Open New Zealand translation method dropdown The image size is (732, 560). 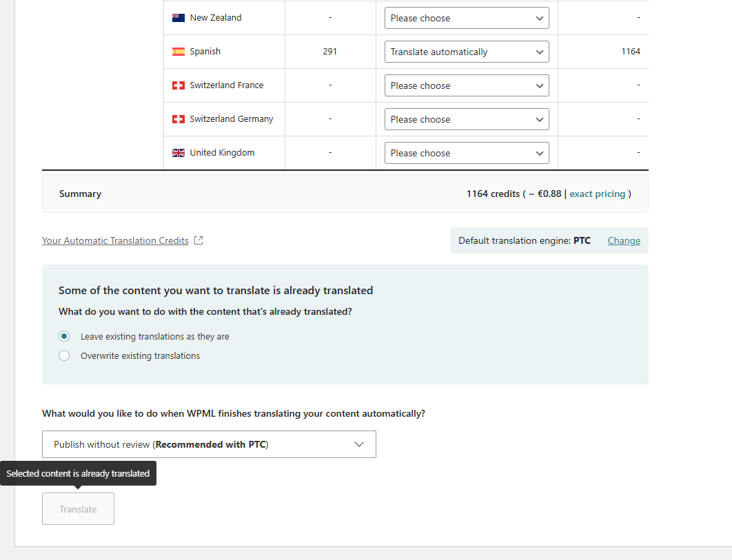pyautogui.click(x=467, y=18)
